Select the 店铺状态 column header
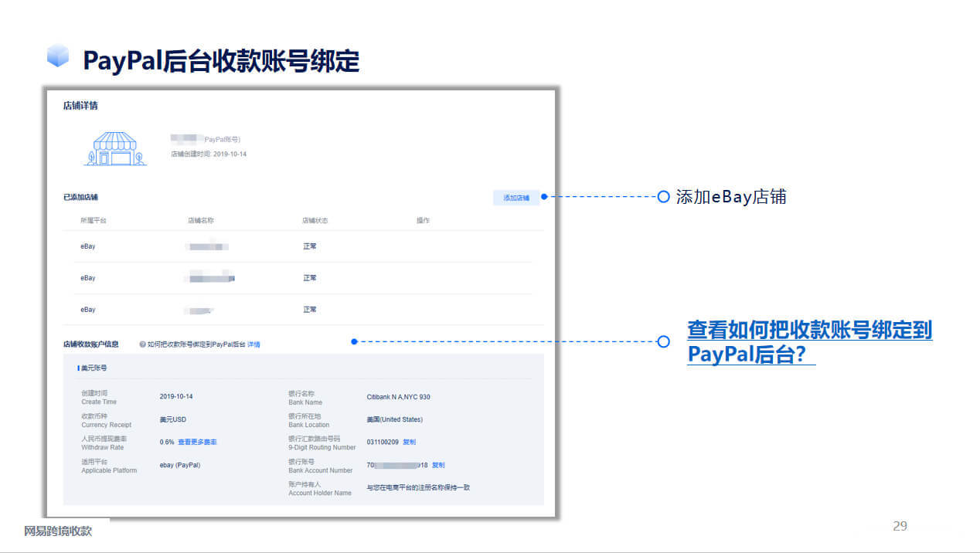 click(x=315, y=221)
